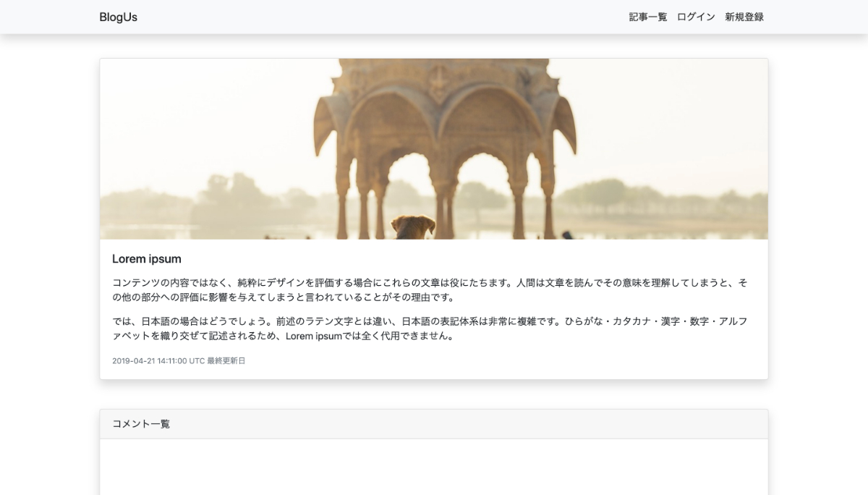Click the dog's head in the header photo

tap(413, 227)
